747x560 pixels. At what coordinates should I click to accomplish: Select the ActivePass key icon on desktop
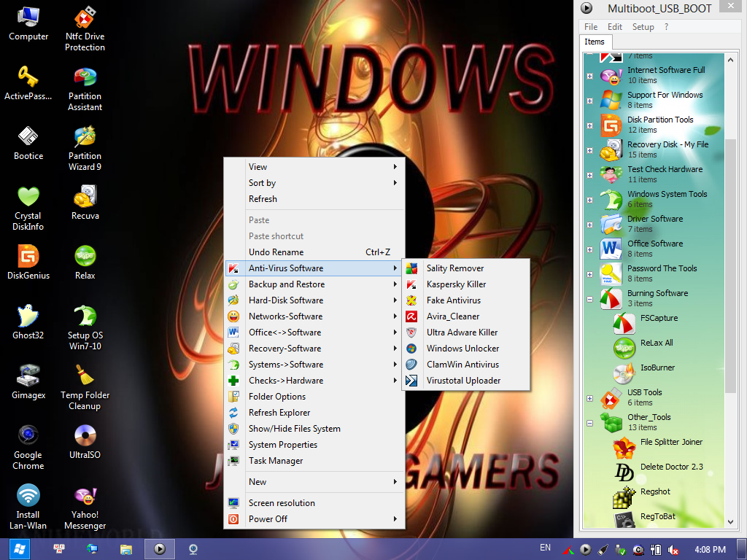click(28, 83)
